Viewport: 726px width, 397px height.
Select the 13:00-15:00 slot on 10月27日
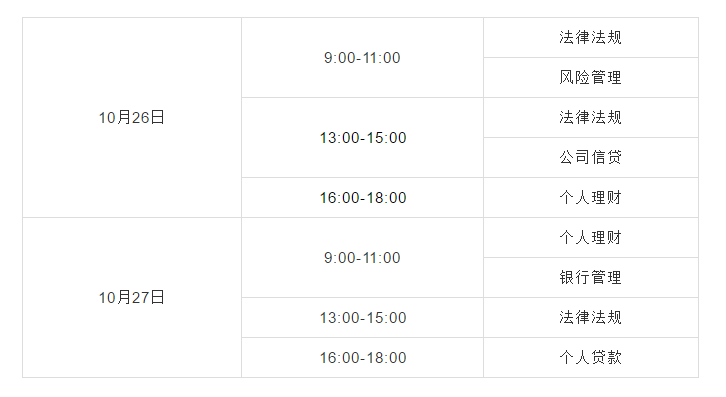[362, 318]
